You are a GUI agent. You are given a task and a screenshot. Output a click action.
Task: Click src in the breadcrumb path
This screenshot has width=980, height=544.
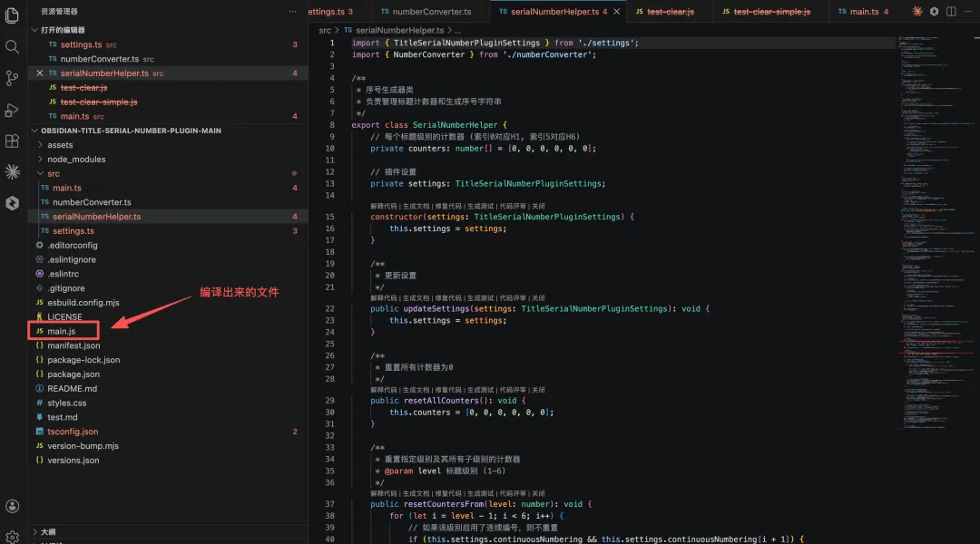325,30
